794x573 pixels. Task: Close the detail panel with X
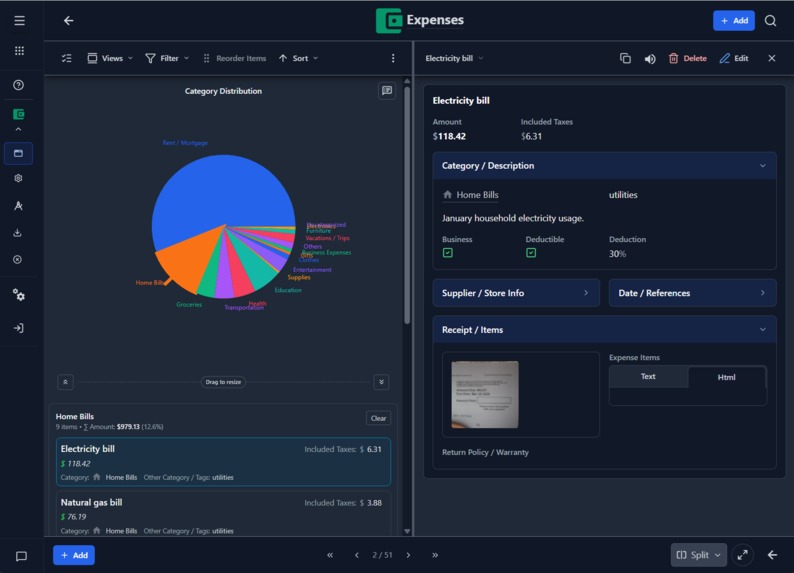tap(772, 58)
